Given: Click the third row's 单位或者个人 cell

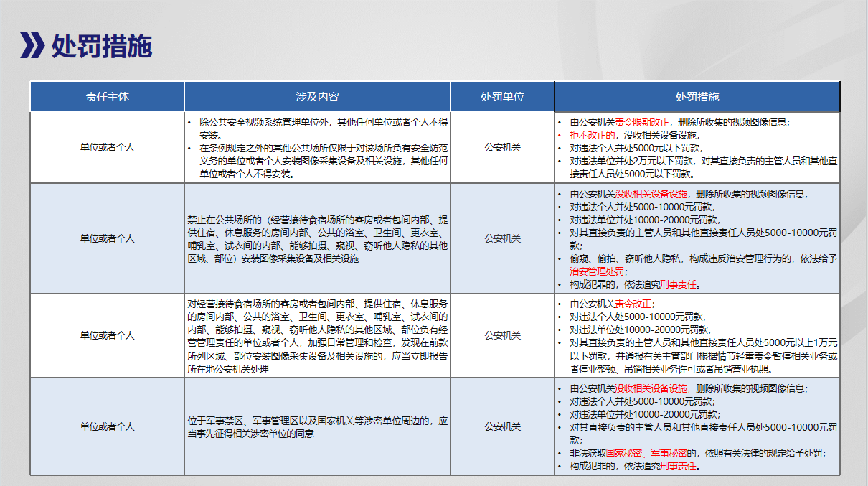Looking at the screenshot, I should pyautogui.click(x=107, y=335).
